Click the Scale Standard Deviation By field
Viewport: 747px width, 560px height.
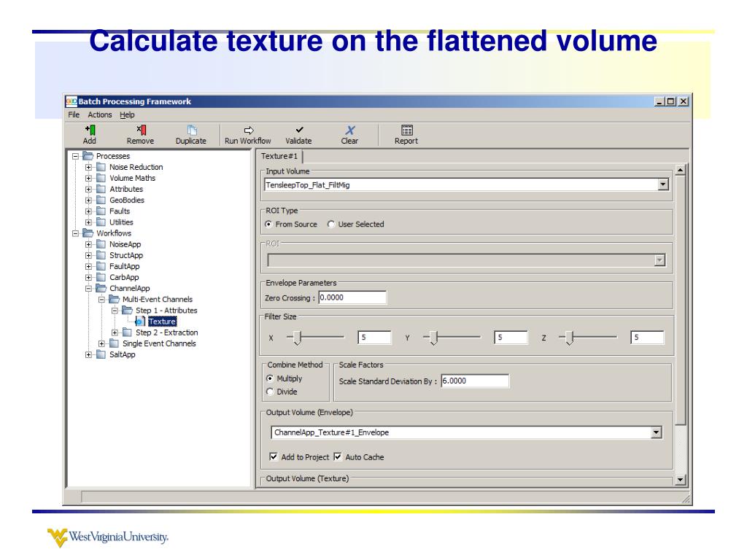tap(475, 381)
